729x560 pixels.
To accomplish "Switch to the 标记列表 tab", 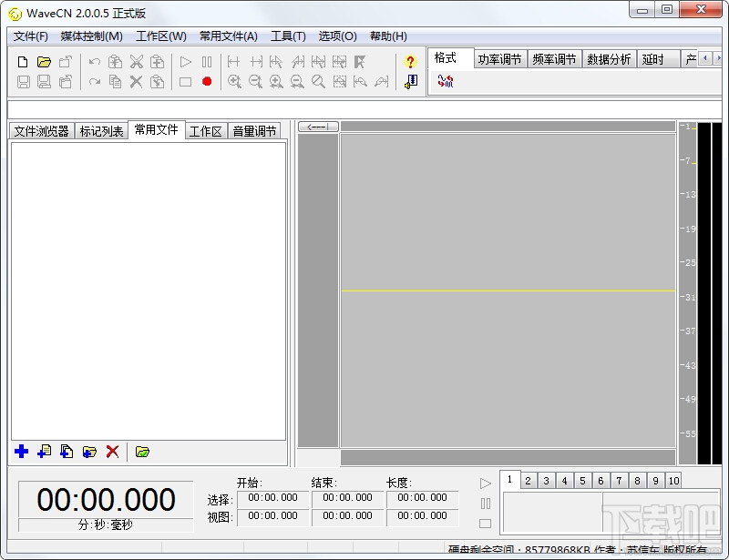I will point(101,131).
